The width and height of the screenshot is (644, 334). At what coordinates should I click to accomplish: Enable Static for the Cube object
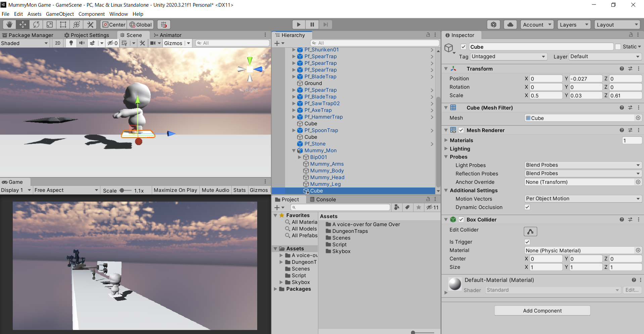[618, 46]
